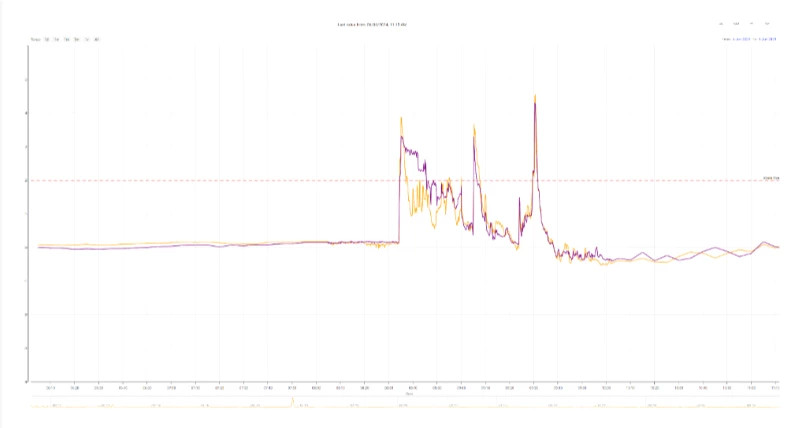Click the third icon in the top-right chart toolbar

click(752, 23)
